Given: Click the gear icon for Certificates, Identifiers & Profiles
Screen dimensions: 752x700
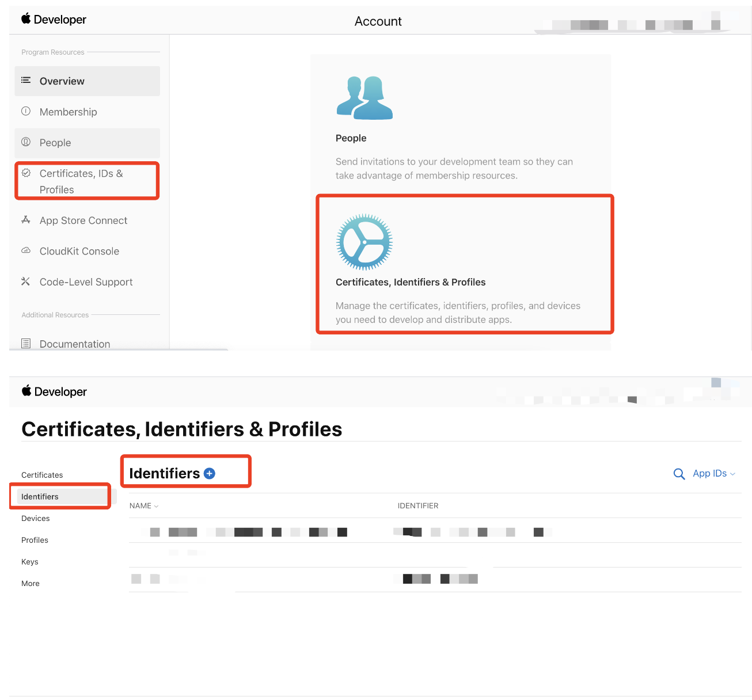Looking at the screenshot, I should pyautogui.click(x=364, y=242).
